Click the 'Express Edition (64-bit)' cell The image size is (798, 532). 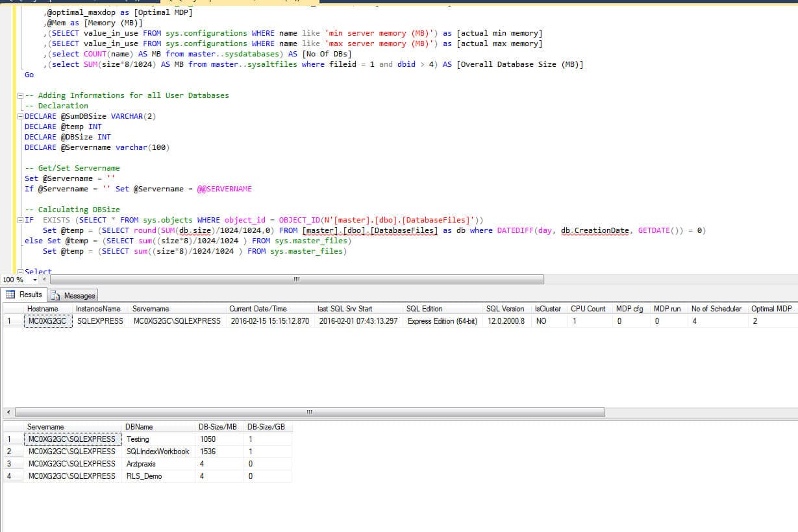pyautogui.click(x=442, y=321)
